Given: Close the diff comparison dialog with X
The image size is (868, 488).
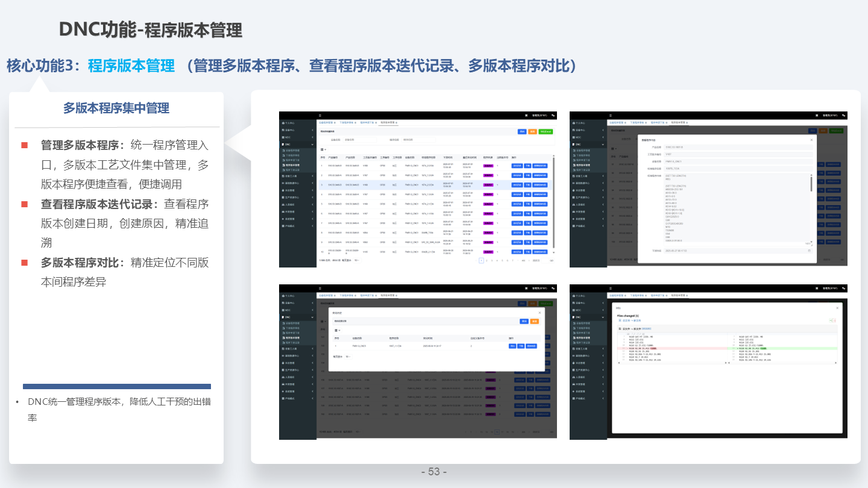Looking at the screenshot, I should (837, 308).
